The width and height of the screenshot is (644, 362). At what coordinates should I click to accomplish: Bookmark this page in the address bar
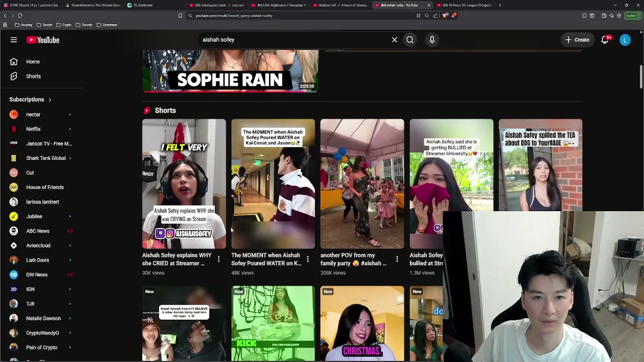tap(180, 16)
